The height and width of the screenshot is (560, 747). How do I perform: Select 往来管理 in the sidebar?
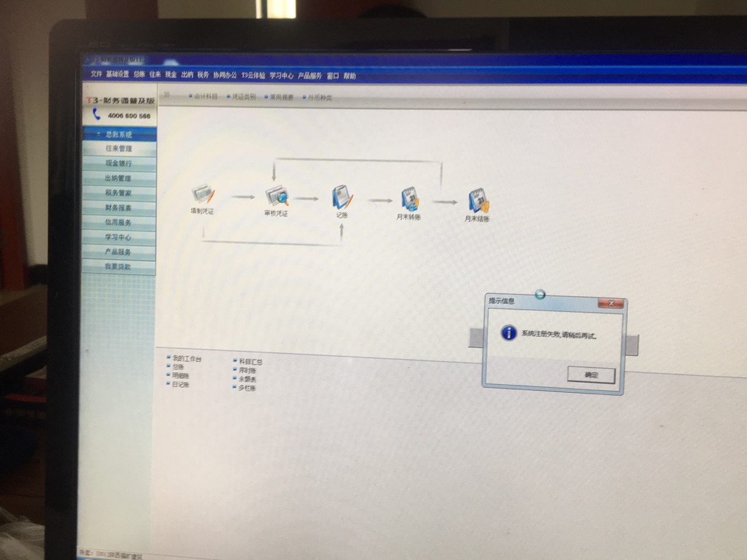(119, 149)
